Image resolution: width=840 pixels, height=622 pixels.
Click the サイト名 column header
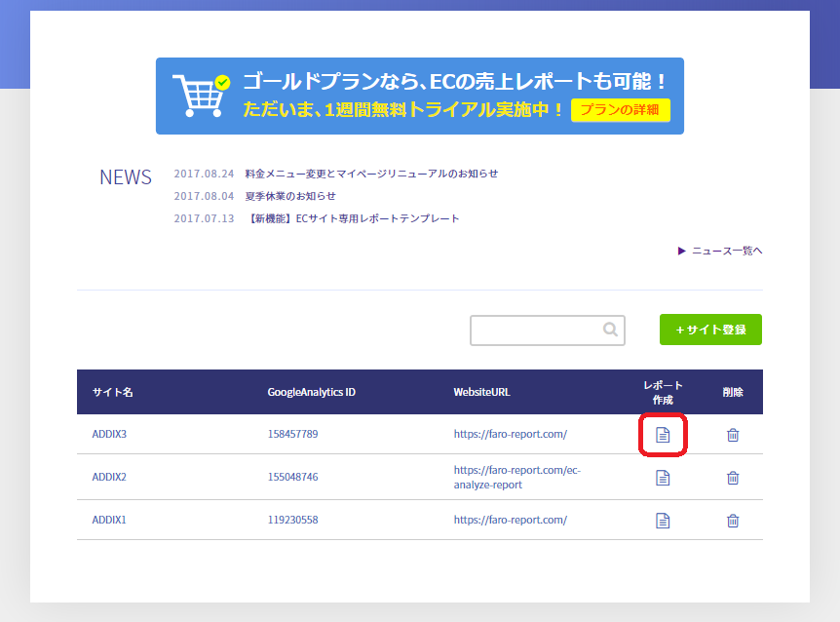tap(112, 392)
